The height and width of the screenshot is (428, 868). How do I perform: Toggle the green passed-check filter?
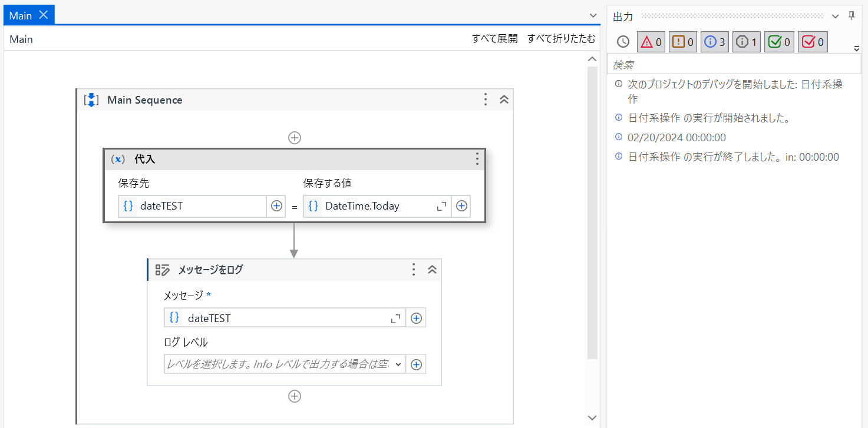tap(778, 42)
